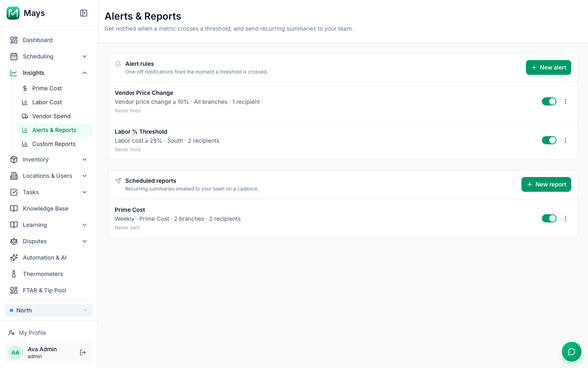Collapse the Insights menu chevron
The height and width of the screenshot is (368, 588).
[x=85, y=73]
